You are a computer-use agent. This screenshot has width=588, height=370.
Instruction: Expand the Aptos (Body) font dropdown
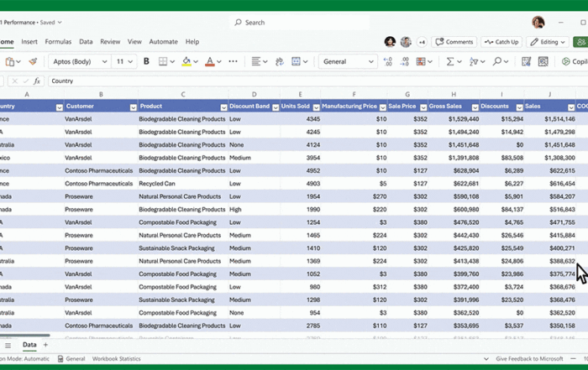coord(105,62)
